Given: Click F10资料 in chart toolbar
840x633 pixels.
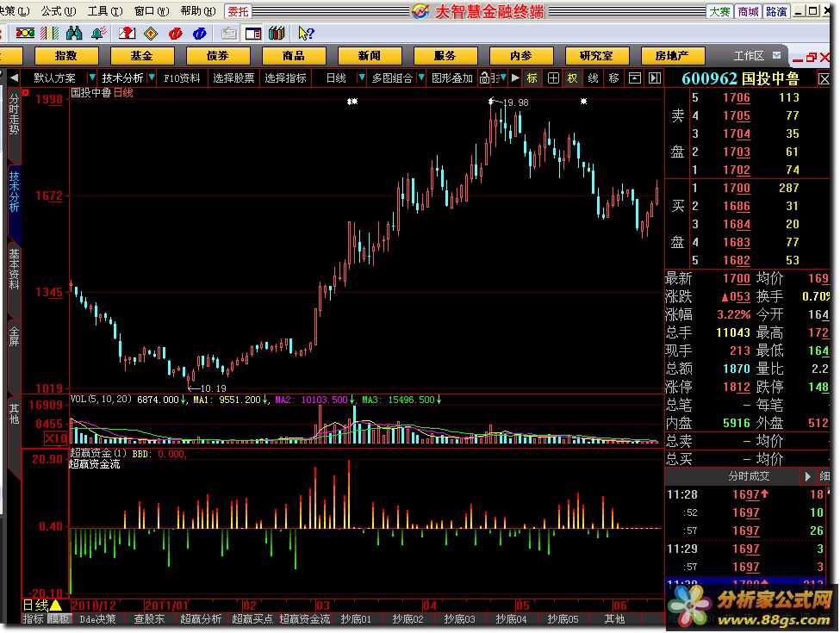Looking at the screenshot, I should [x=182, y=78].
